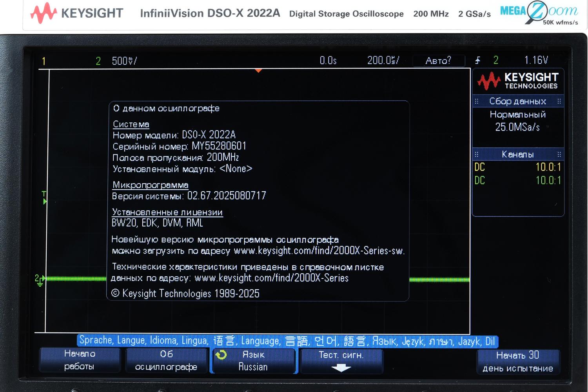Image resolution: width=588 pixels, height=392 pixels.
Task: Click the rotary knob icon on Язык softkey
Action: tap(221, 355)
